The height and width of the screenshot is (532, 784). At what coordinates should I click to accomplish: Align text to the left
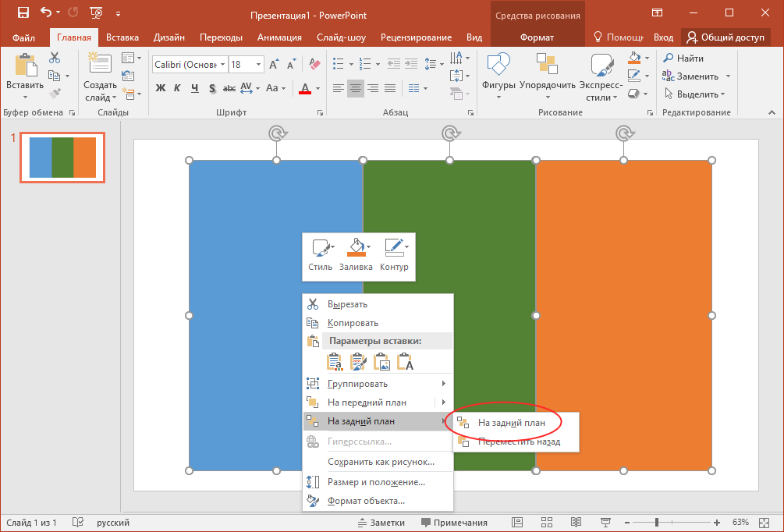tap(339, 88)
